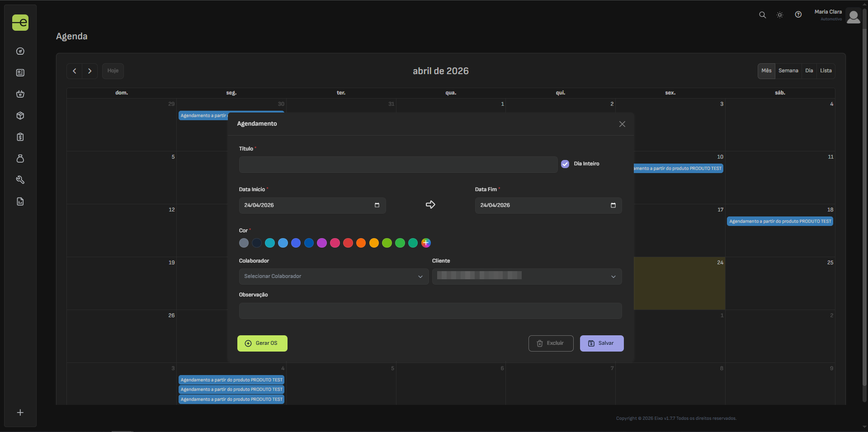
Task: Open the help question mark icon
Action: [x=798, y=15]
